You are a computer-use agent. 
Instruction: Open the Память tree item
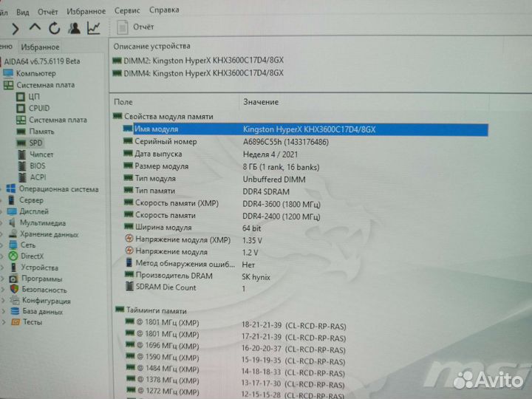[41, 132]
